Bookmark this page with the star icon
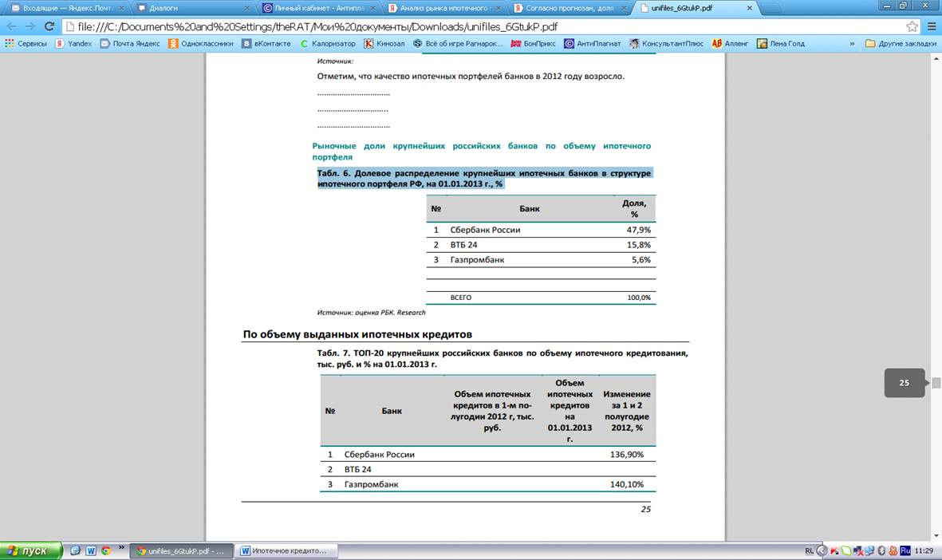The image size is (942, 560). [x=912, y=26]
